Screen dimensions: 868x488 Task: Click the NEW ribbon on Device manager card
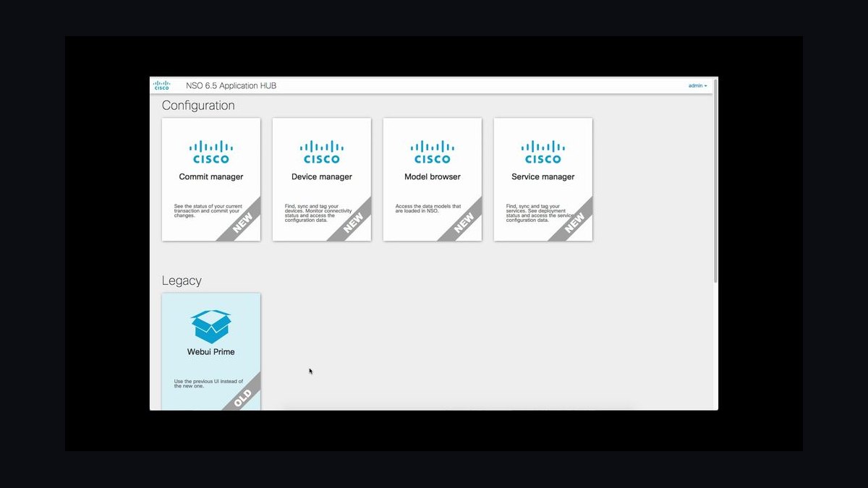pyautogui.click(x=353, y=223)
